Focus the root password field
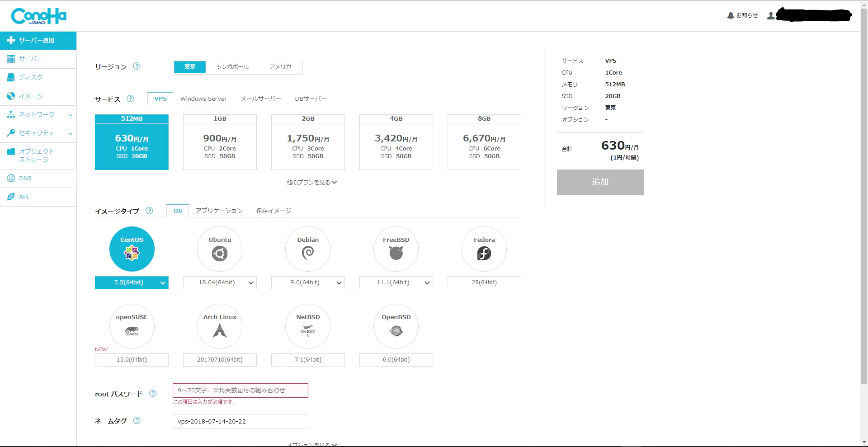Image resolution: width=868 pixels, height=447 pixels. pos(241,391)
